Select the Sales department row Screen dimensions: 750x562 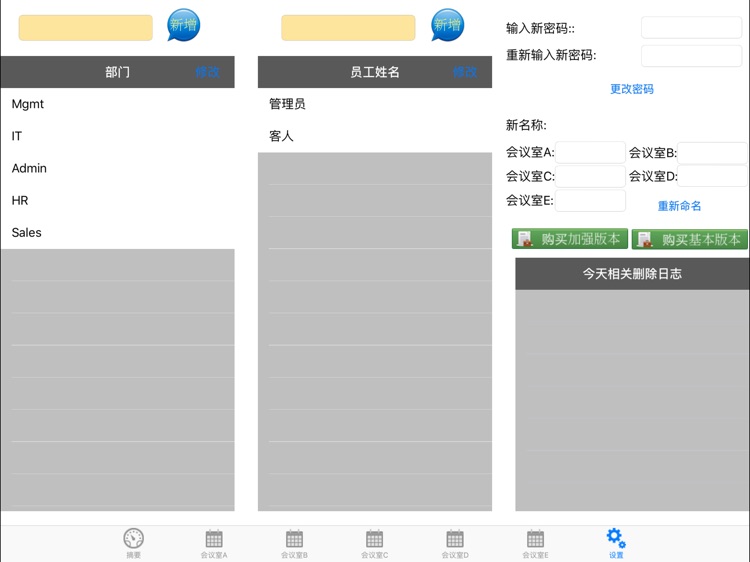click(x=118, y=232)
